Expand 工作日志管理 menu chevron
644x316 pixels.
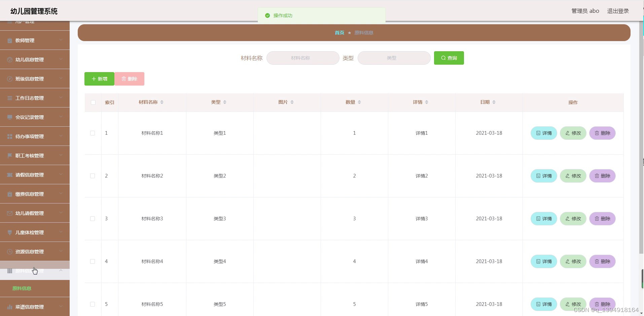click(x=61, y=98)
